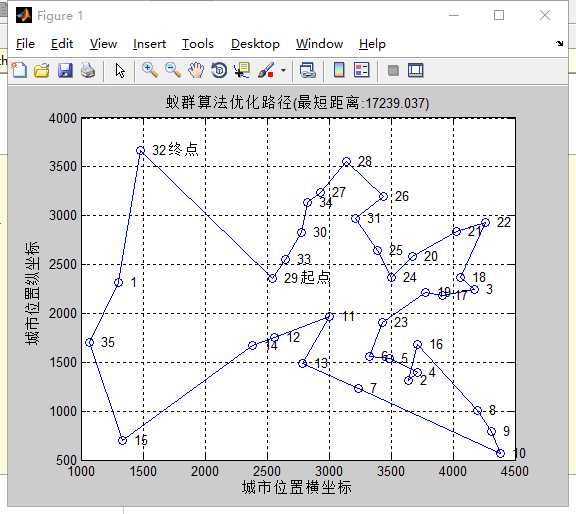Click the city 32 circle marker
Viewport: 576px width, 514px height.
(x=140, y=150)
